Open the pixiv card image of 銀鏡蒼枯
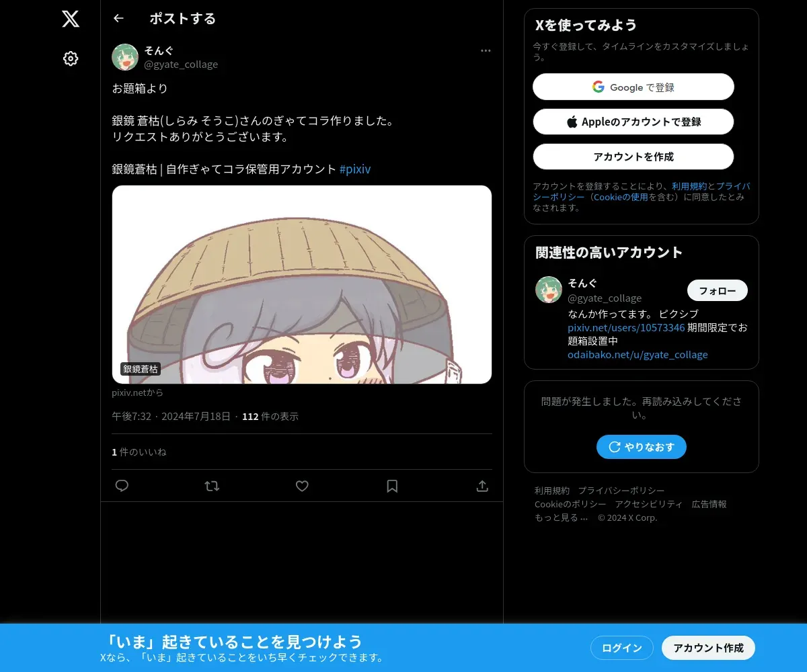 pyautogui.click(x=302, y=285)
